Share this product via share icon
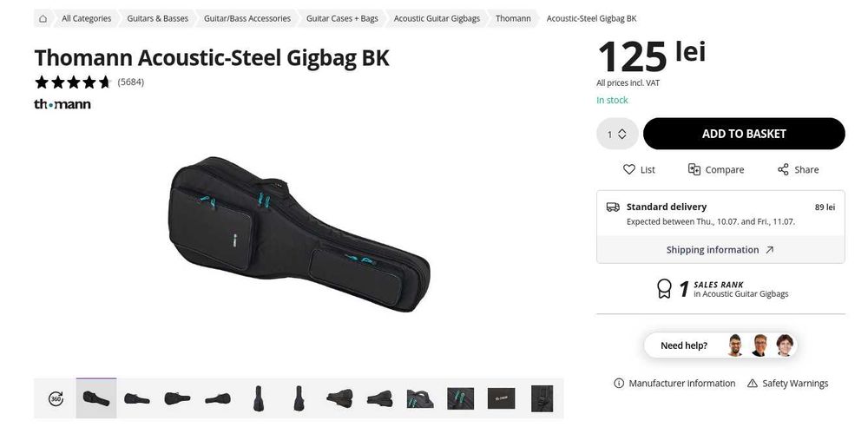This screenshot has width=868, height=447. (x=783, y=169)
